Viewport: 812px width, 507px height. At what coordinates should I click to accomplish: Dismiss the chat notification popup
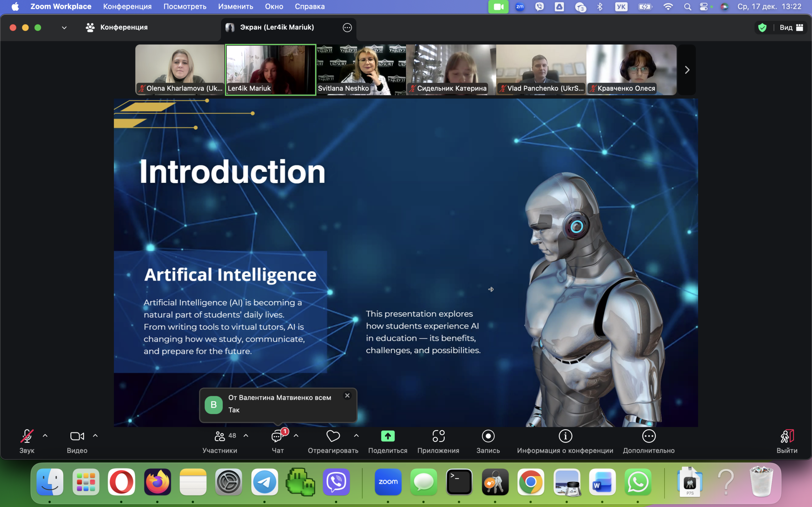pyautogui.click(x=347, y=396)
